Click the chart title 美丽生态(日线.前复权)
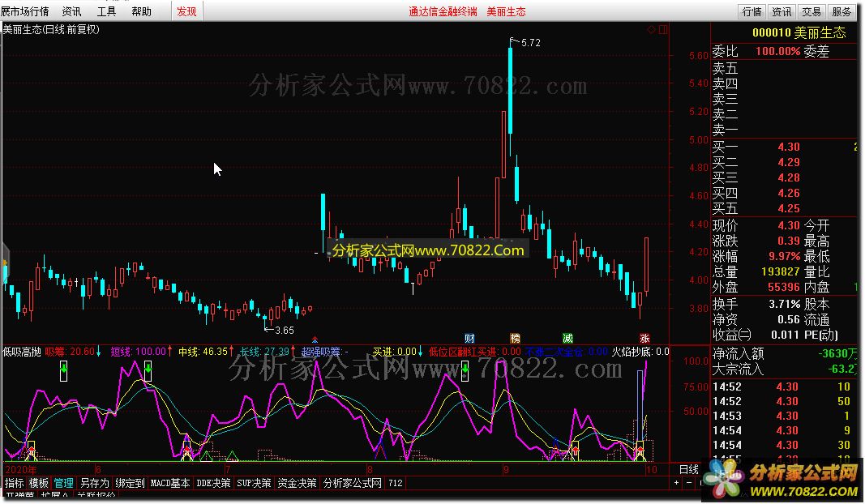 (x=51, y=29)
